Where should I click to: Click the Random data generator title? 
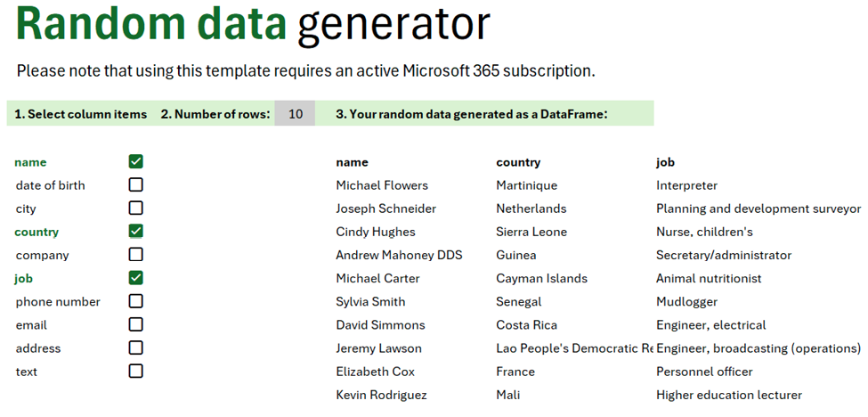[x=254, y=25]
